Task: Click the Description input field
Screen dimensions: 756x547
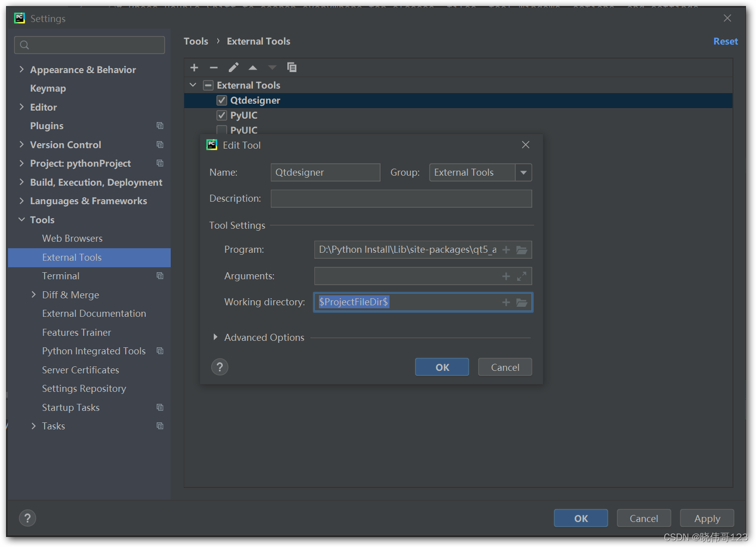Action: pyautogui.click(x=401, y=199)
